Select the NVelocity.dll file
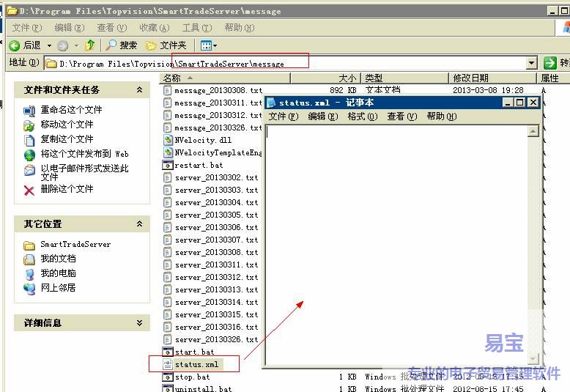570x392 pixels. 202,140
